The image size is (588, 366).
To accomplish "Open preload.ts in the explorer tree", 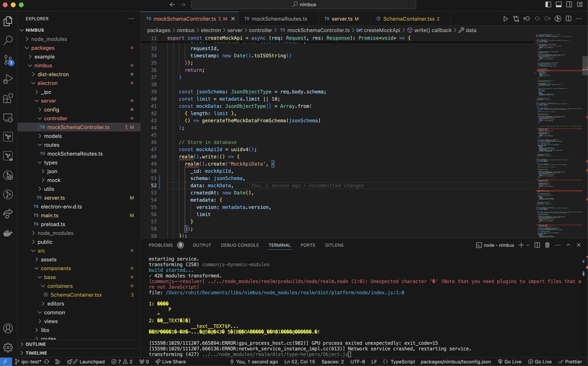I will [79, 224].
